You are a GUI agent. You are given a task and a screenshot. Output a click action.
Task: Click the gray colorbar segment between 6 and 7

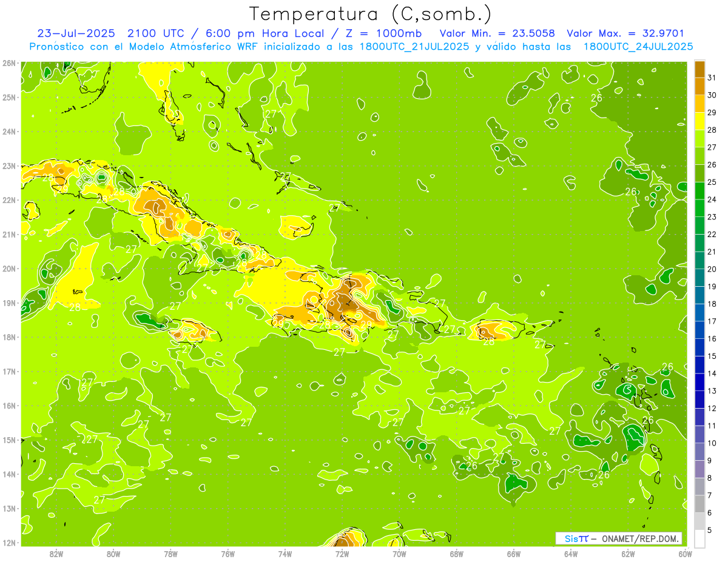pos(699,504)
